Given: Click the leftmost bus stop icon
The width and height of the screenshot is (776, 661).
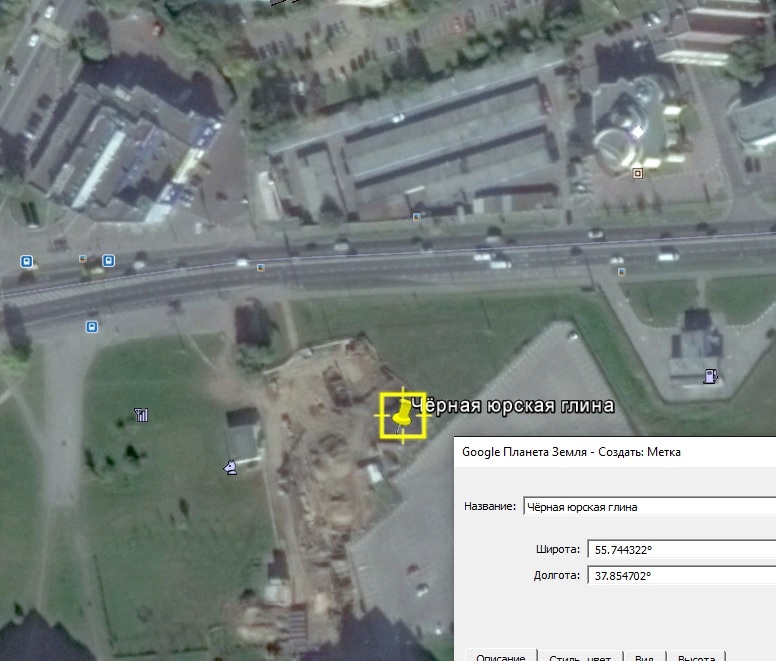Looking at the screenshot, I should point(27,262).
